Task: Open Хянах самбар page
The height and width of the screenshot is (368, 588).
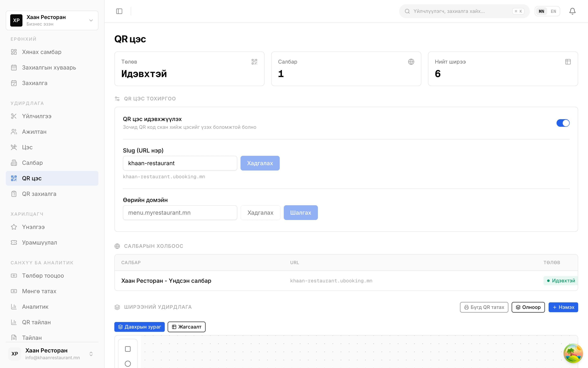Action: tap(52, 52)
